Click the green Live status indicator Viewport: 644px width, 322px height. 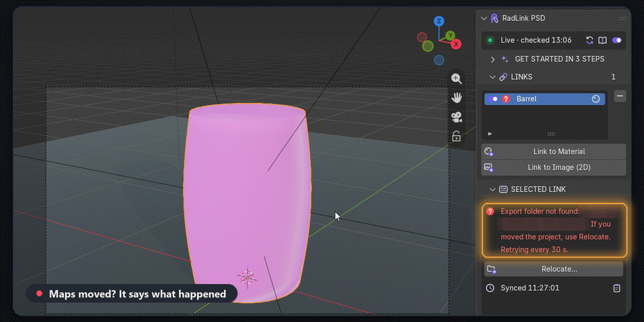point(489,40)
